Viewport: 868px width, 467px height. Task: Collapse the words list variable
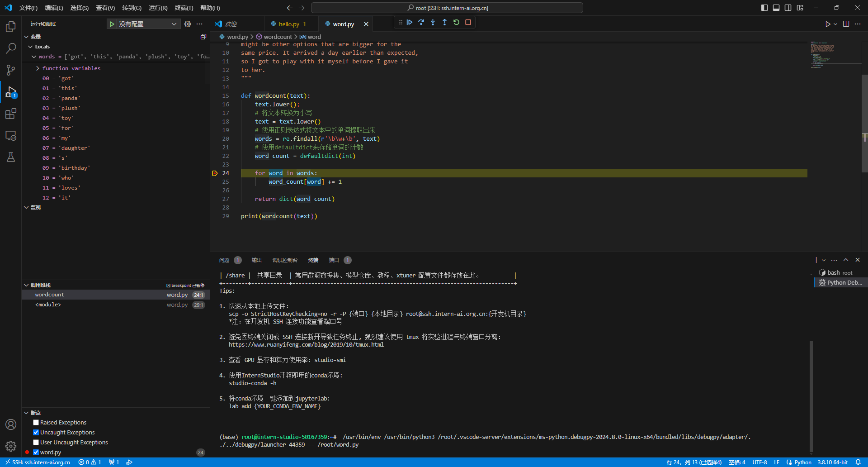click(34, 57)
